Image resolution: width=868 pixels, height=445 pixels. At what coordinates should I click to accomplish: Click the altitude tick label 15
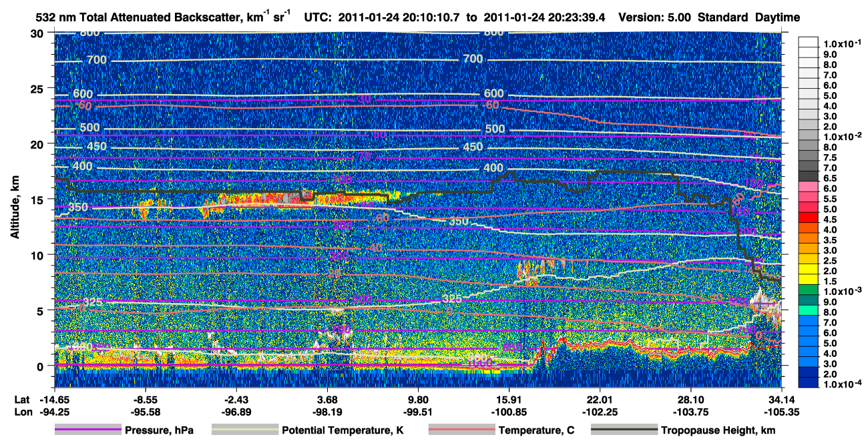point(39,199)
